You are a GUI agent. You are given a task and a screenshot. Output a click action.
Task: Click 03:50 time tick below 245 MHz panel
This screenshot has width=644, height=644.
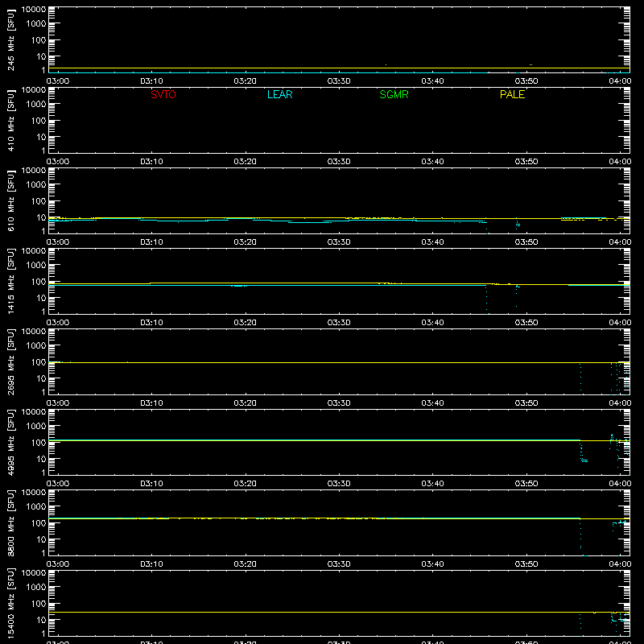click(526, 81)
